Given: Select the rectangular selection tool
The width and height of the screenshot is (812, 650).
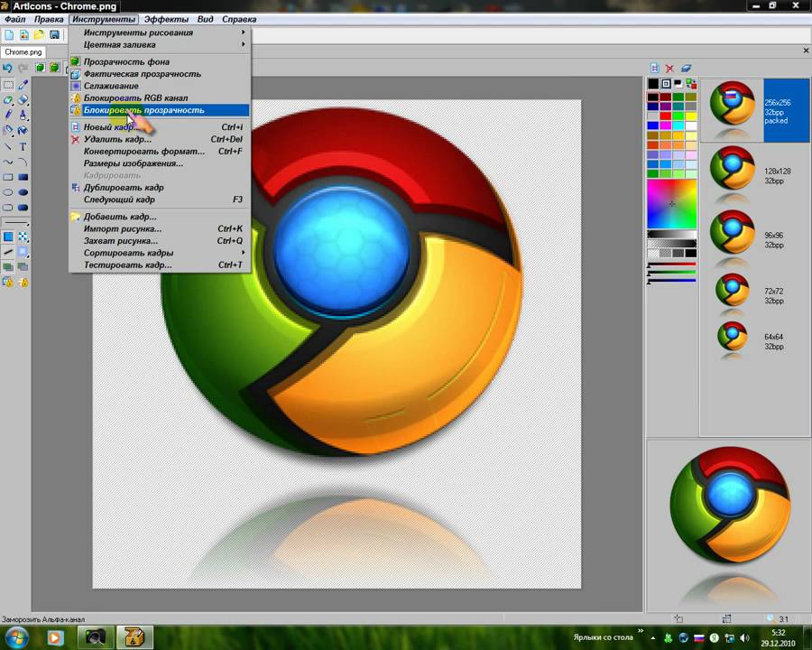Looking at the screenshot, I should (8, 85).
